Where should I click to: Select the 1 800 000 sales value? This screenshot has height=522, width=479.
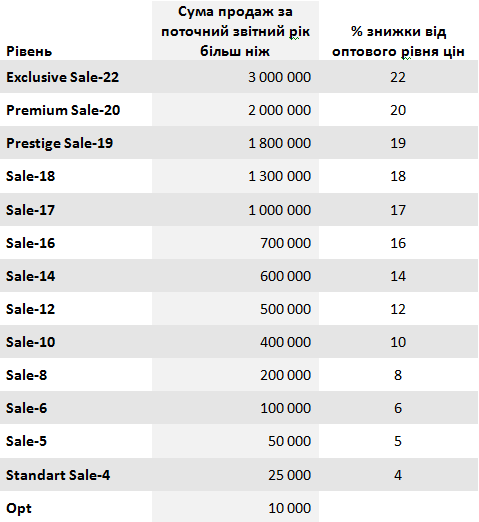point(235,143)
